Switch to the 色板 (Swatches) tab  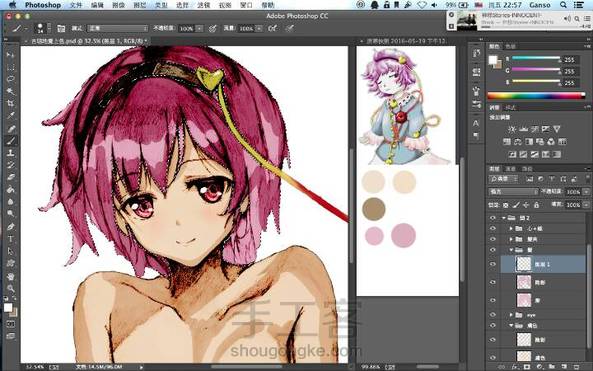510,46
